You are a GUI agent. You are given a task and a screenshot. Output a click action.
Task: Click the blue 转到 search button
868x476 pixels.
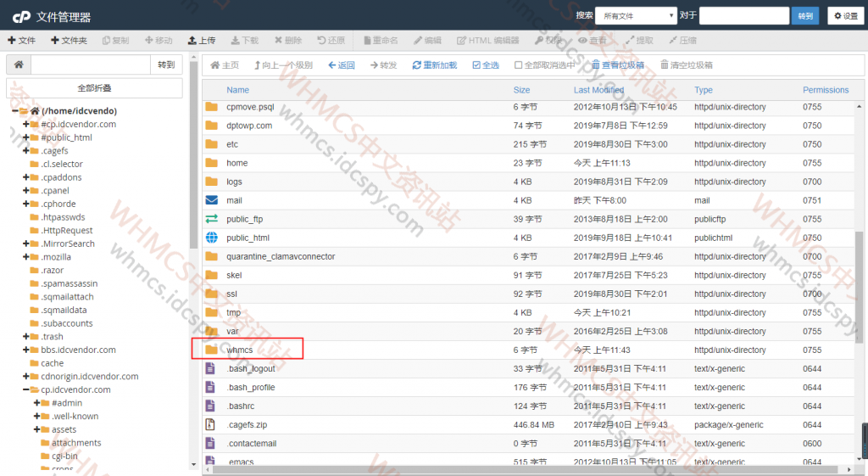pos(805,16)
